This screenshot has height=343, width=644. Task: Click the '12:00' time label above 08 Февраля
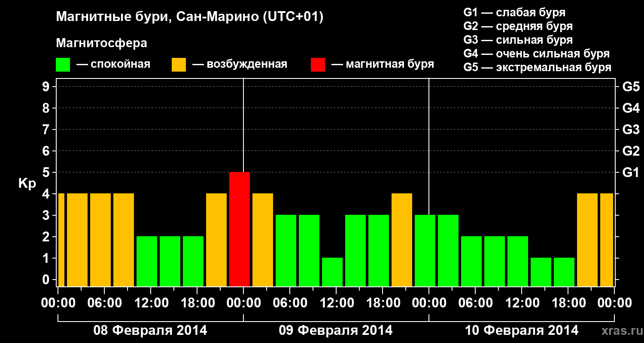151,303
